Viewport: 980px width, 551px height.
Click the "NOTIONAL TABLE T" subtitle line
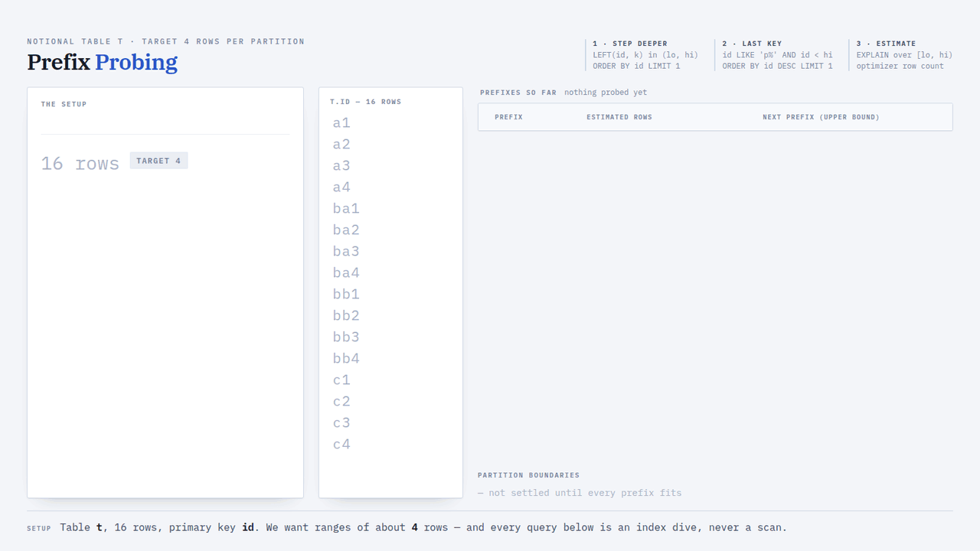[x=166, y=41]
